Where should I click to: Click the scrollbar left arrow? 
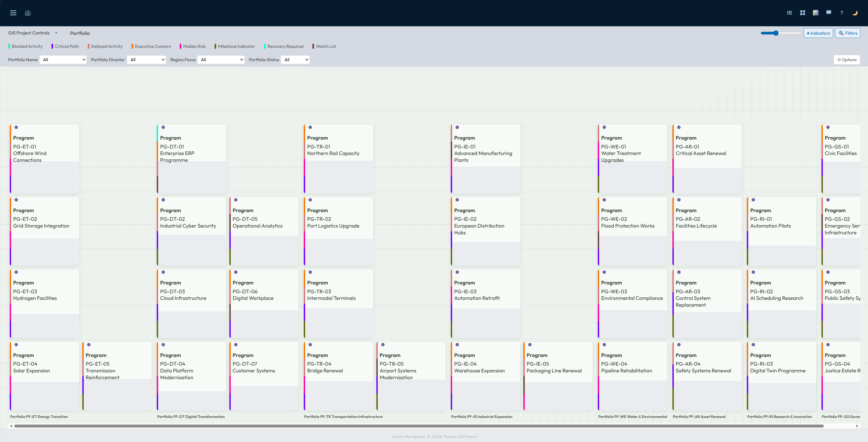click(x=11, y=426)
